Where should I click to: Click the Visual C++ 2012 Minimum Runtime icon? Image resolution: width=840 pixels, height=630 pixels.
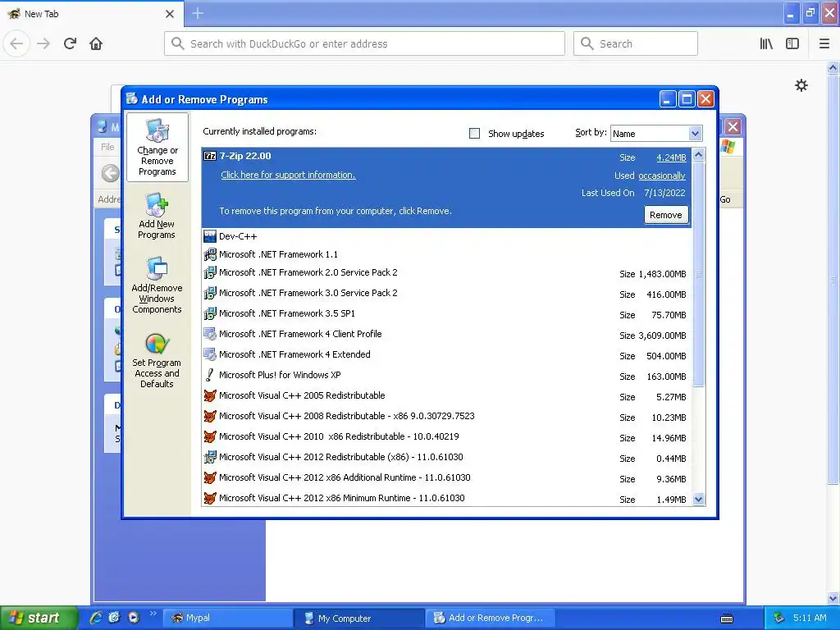(210, 498)
